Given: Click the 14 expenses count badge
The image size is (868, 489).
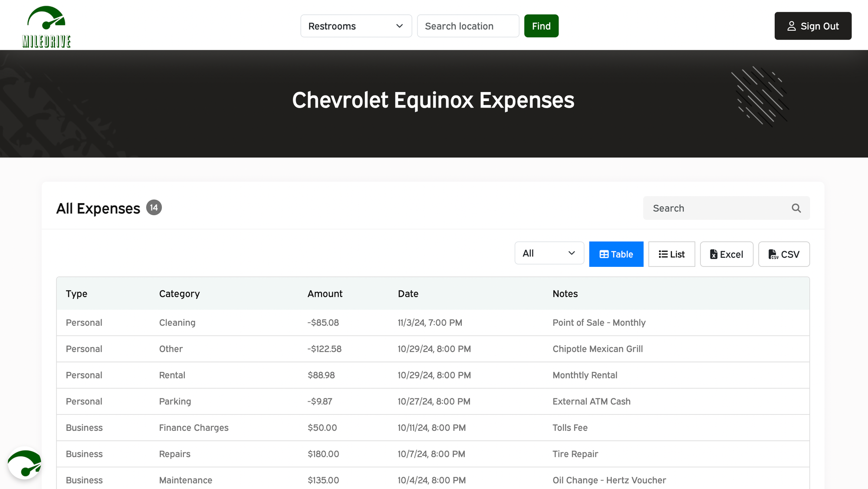Looking at the screenshot, I should tap(154, 208).
